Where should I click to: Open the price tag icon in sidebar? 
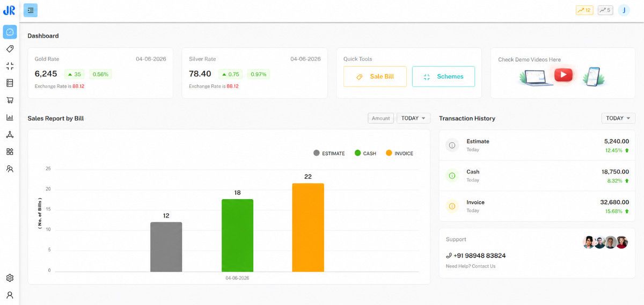[x=10, y=49]
